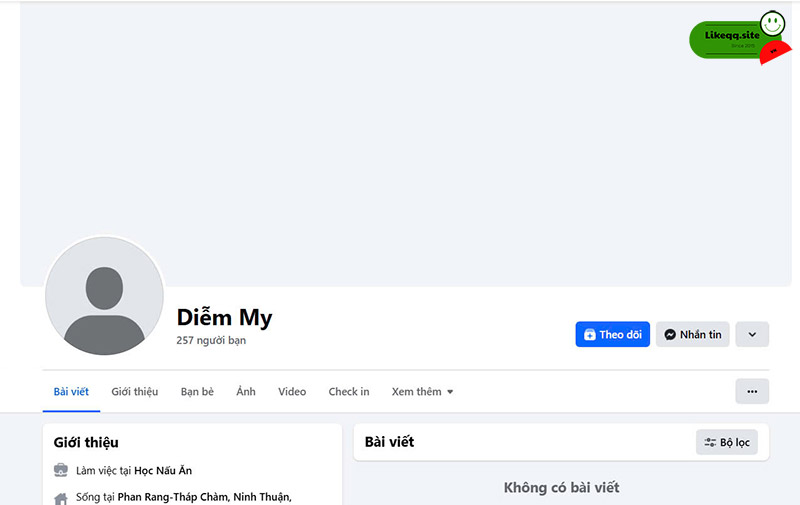
Task: Go to the Bạn bè tab
Action: tap(197, 392)
